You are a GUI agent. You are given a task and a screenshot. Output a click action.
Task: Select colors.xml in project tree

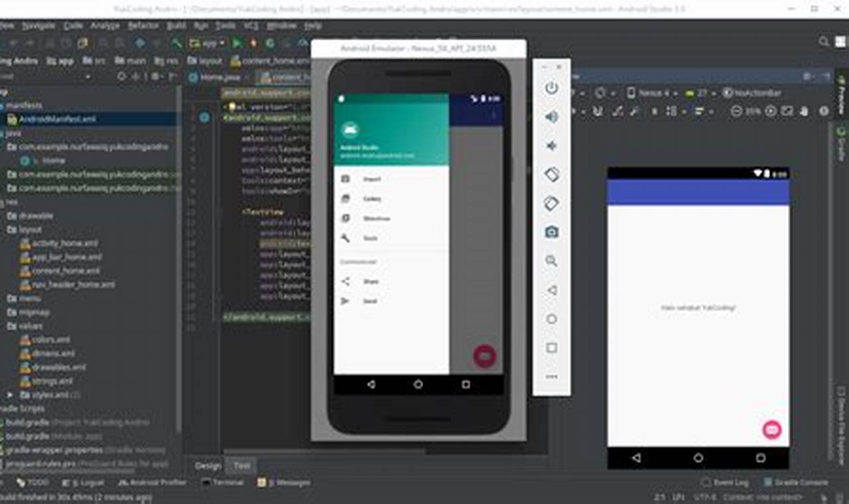[x=52, y=340]
